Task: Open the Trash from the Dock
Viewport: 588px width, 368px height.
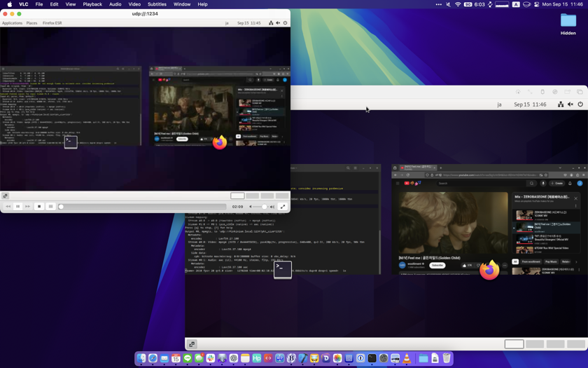Action: click(447, 358)
